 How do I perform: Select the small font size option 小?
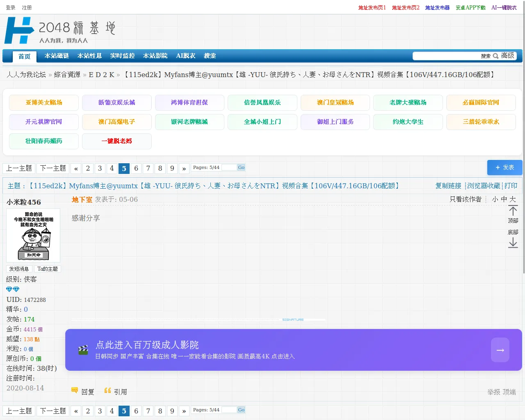tap(495, 199)
